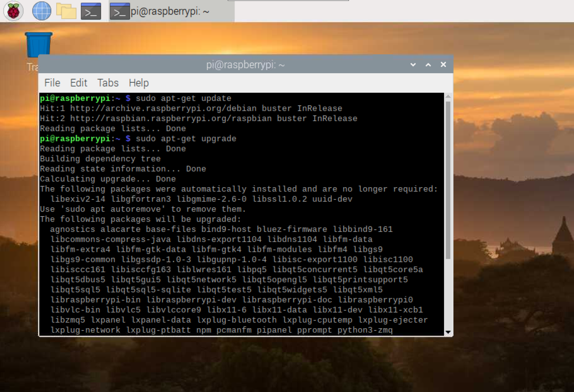Click the 'bluez-firmware' package name
The height and width of the screenshot is (392, 574).
(292, 229)
